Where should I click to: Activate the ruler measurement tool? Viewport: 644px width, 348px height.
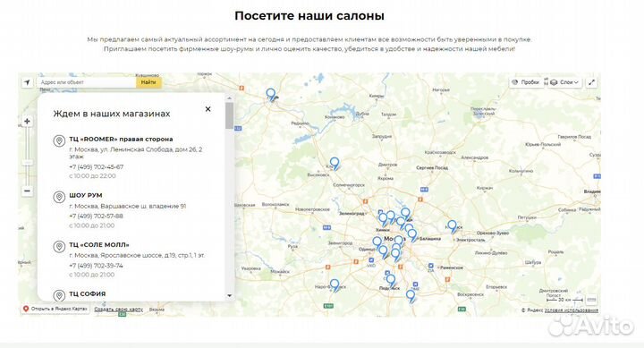point(591,300)
